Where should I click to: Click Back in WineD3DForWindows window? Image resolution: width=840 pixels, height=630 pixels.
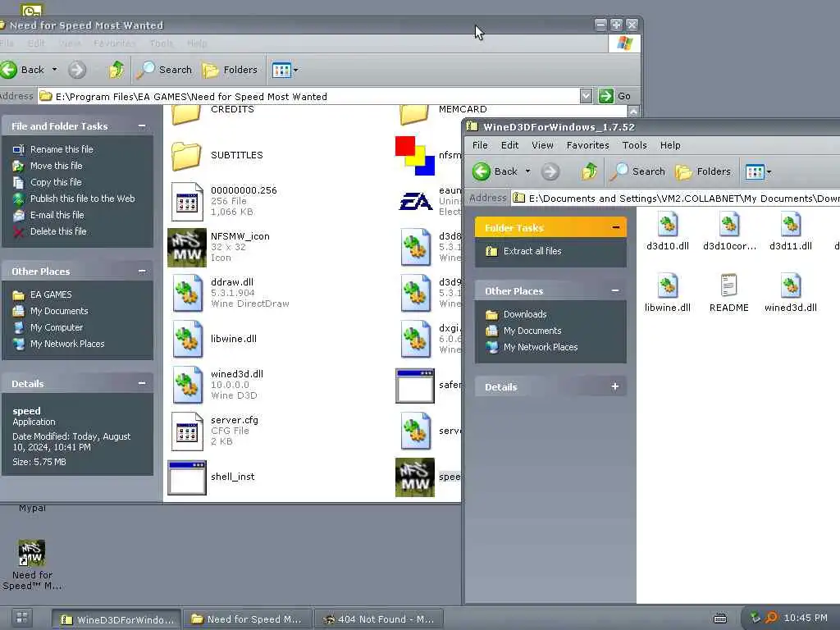(x=495, y=171)
